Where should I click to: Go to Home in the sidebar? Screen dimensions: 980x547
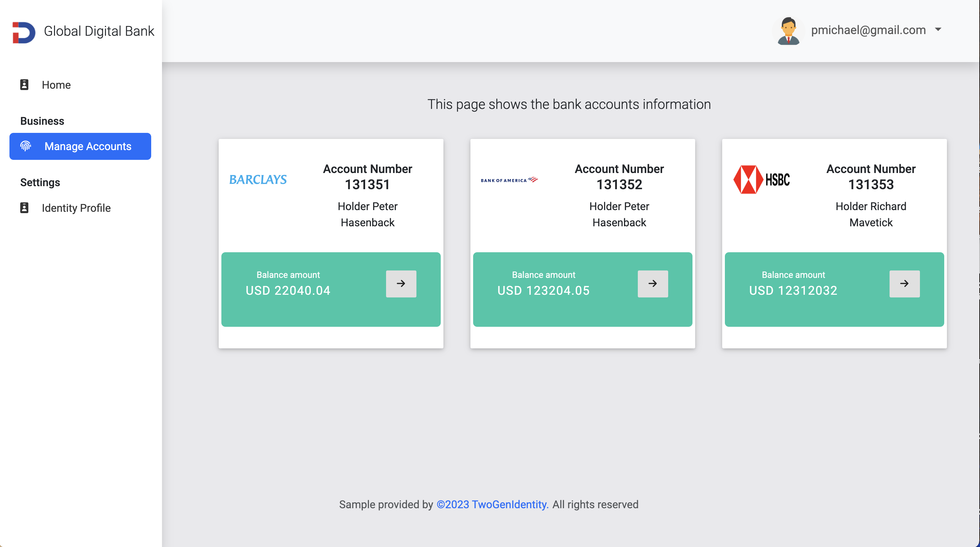pos(56,85)
